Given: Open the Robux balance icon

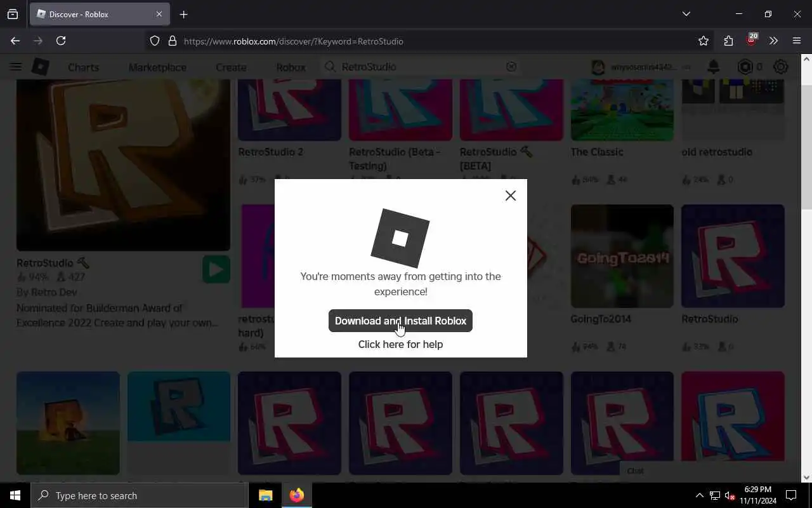Looking at the screenshot, I should pos(745,67).
